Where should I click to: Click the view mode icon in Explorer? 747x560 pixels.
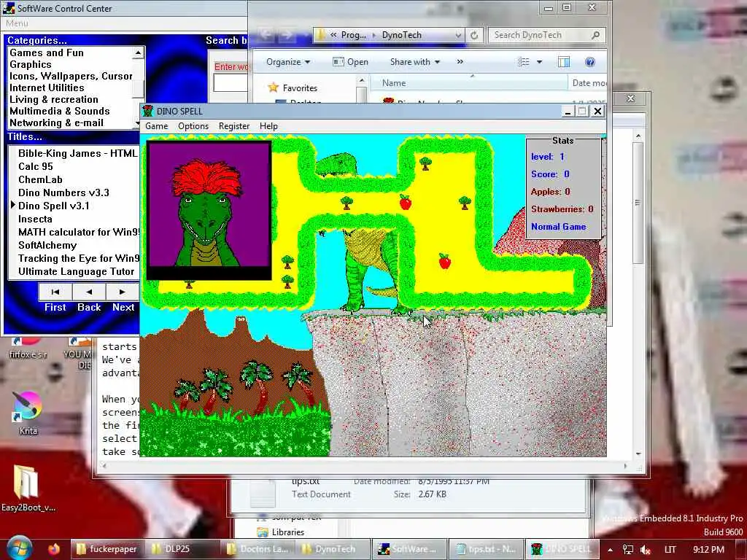[x=524, y=62]
